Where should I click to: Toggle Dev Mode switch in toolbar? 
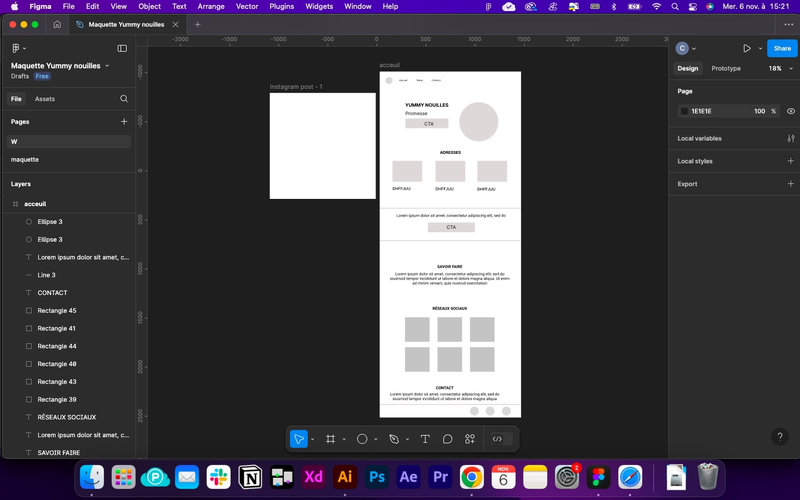pos(501,439)
